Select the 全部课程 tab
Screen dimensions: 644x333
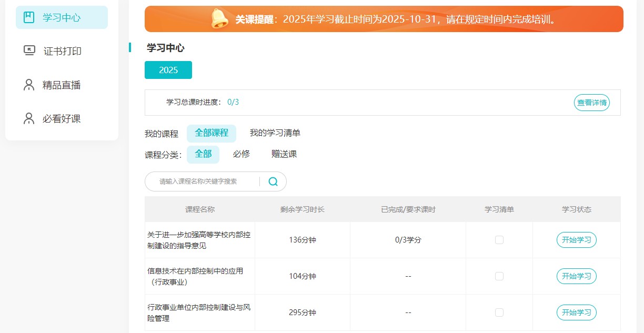coord(212,133)
